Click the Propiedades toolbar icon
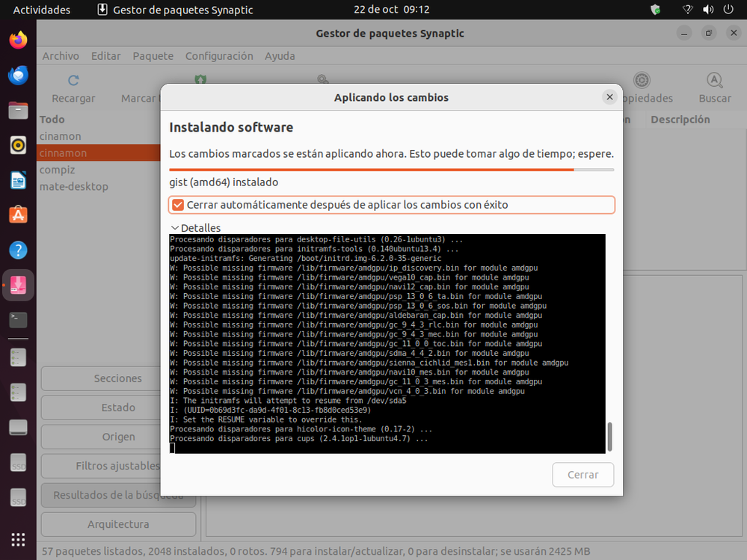Image resolution: width=747 pixels, height=560 pixels. click(x=642, y=80)
